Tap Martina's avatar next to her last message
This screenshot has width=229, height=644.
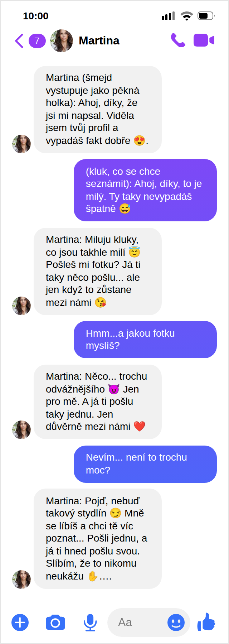click(21, 580)
